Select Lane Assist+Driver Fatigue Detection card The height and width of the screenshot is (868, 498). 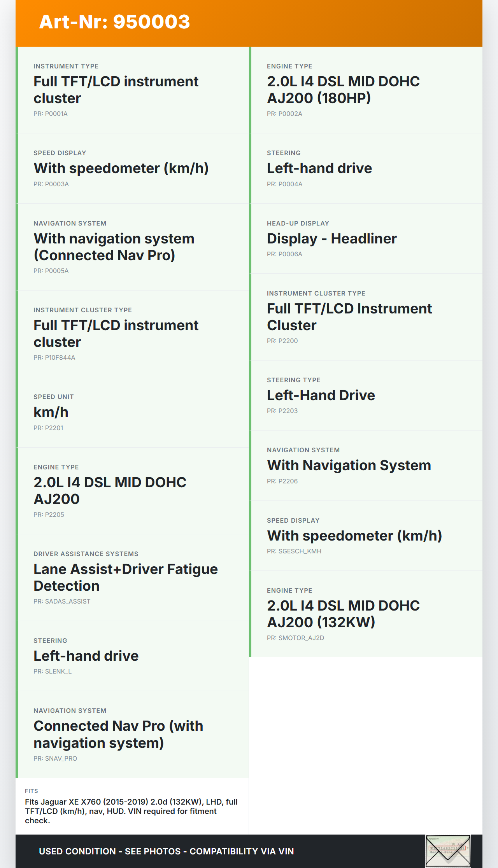coord(132,577)
